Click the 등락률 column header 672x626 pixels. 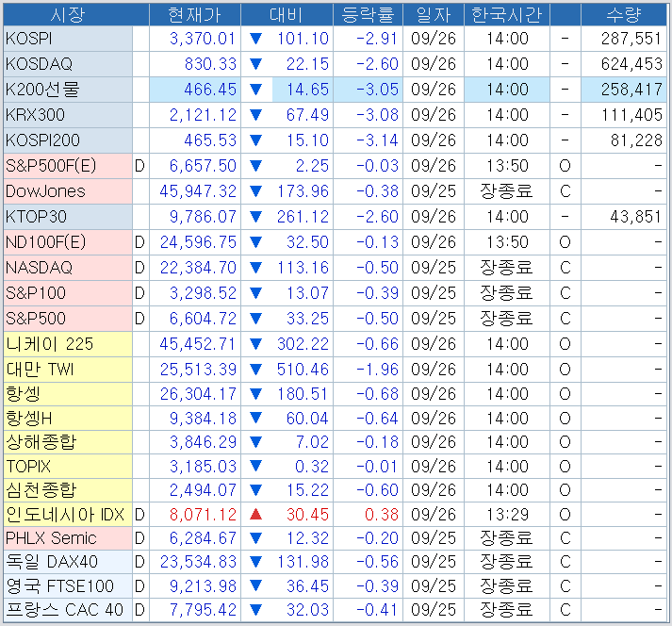pos(369,14)
